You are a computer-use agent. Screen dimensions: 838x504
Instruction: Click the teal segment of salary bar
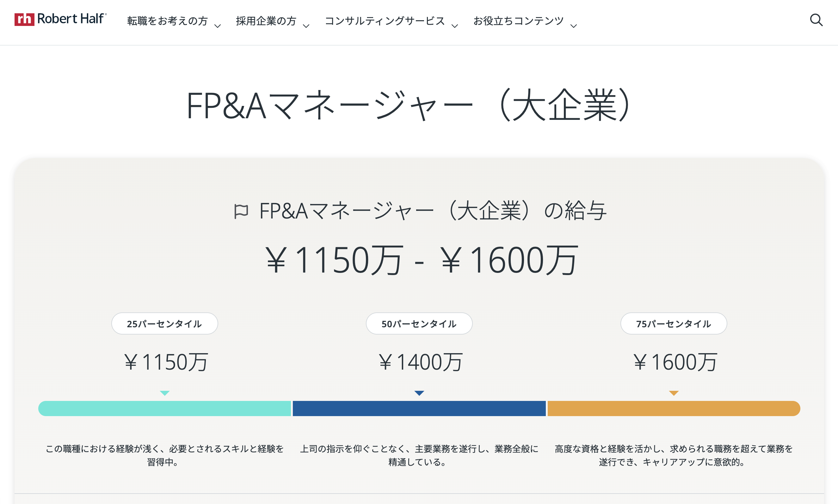pos(165,409)
